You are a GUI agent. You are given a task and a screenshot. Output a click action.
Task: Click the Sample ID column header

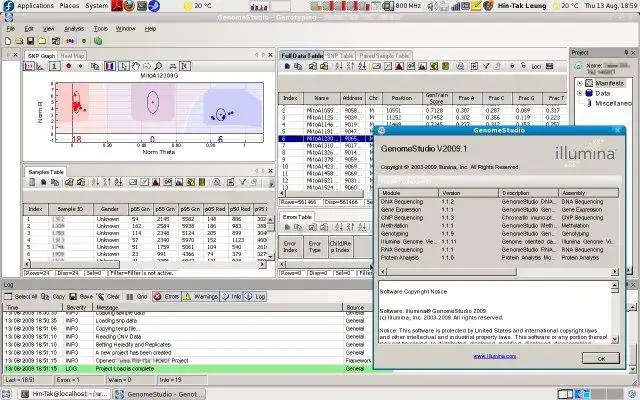click(x=71, y=209)
